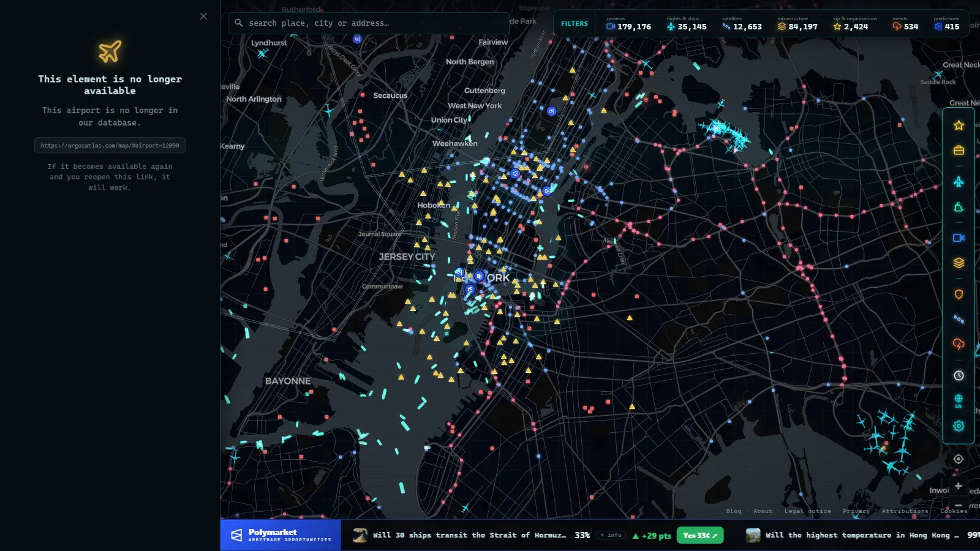Open the clock history icon in sidebar

click(959, 375)
